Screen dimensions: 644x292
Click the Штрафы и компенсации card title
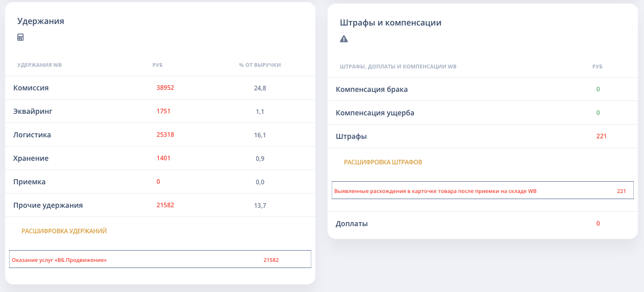391,23
